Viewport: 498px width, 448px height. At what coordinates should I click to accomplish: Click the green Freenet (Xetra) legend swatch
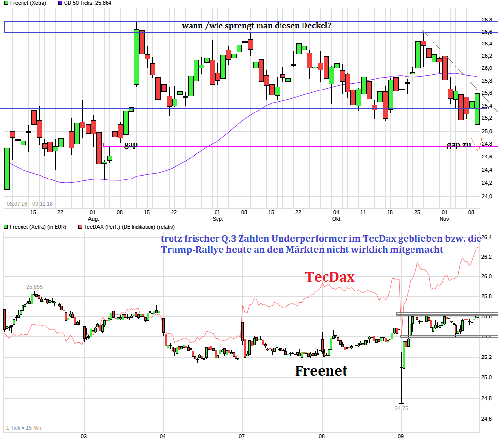pyautogui.click(x=6, y=3)
